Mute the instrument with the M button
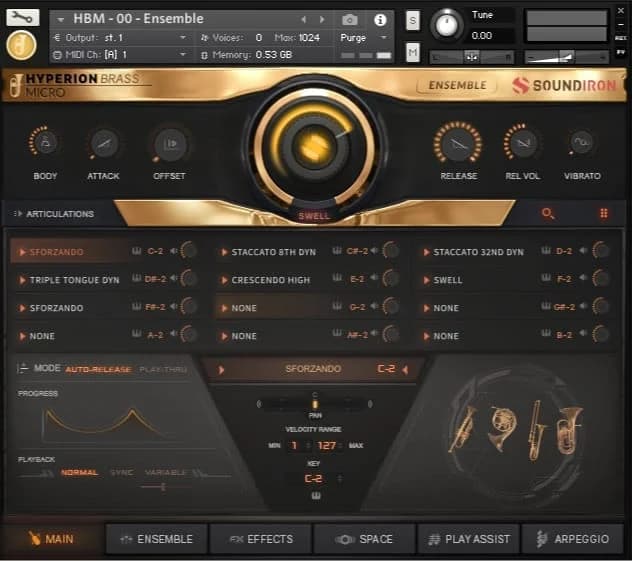 413,52
